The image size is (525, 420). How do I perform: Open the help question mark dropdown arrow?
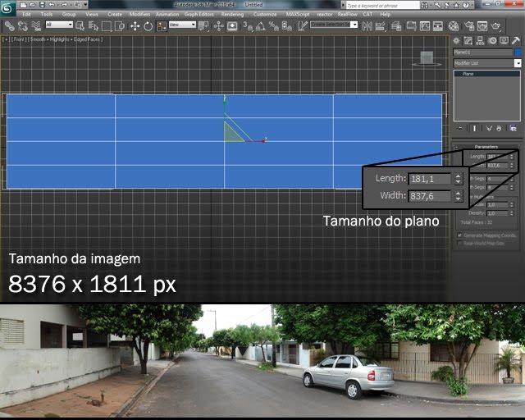pos(472,5)
